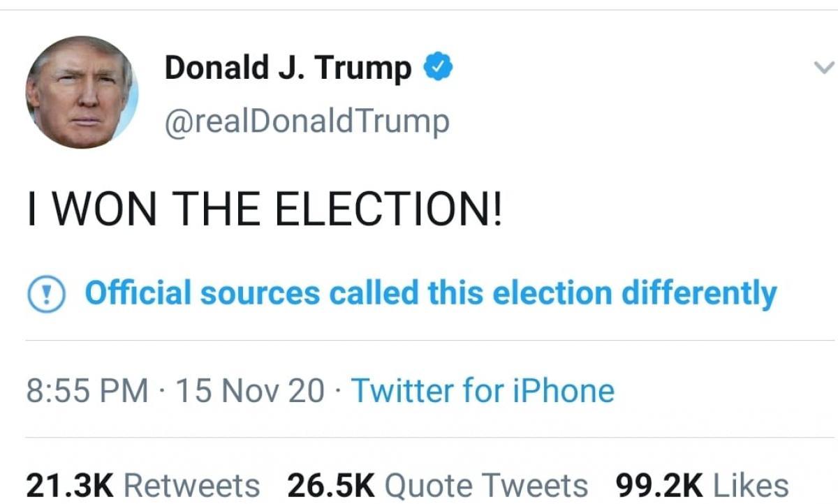Click the Donald J. Trump display name
This screenshot has width=838, height=504.
pos(288,68)
